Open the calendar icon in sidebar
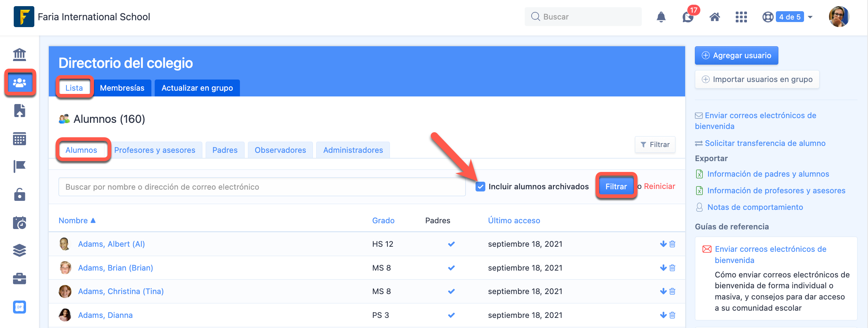 coord(20,139)
